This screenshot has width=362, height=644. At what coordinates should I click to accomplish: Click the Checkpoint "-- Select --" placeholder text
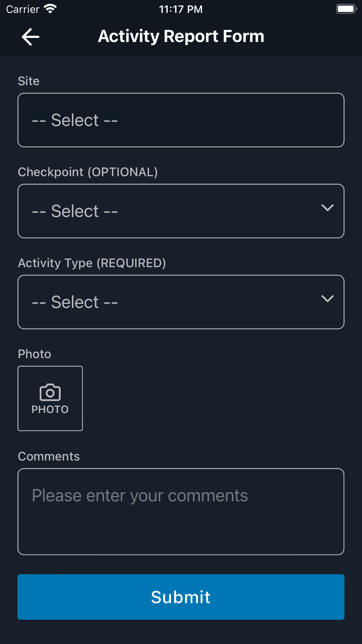(75, 211)
